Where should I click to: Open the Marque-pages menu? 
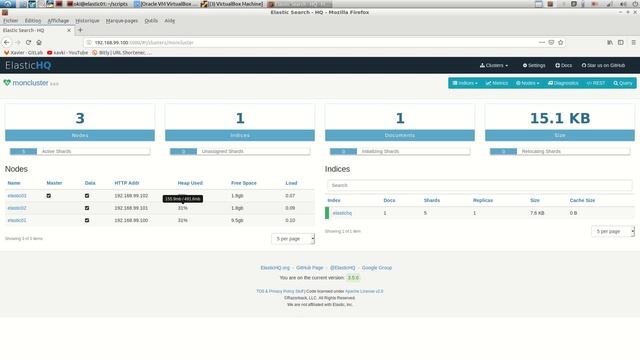(x=122, y=20)
